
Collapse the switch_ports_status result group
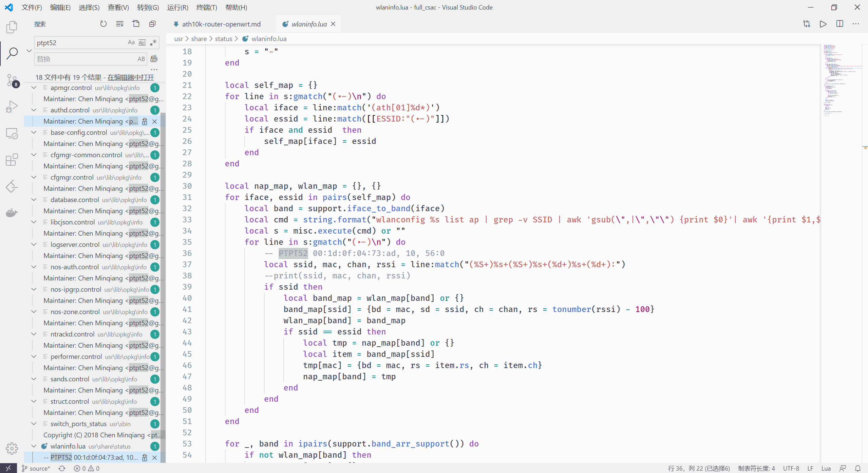pyautogui.click(x=34, y=424)
